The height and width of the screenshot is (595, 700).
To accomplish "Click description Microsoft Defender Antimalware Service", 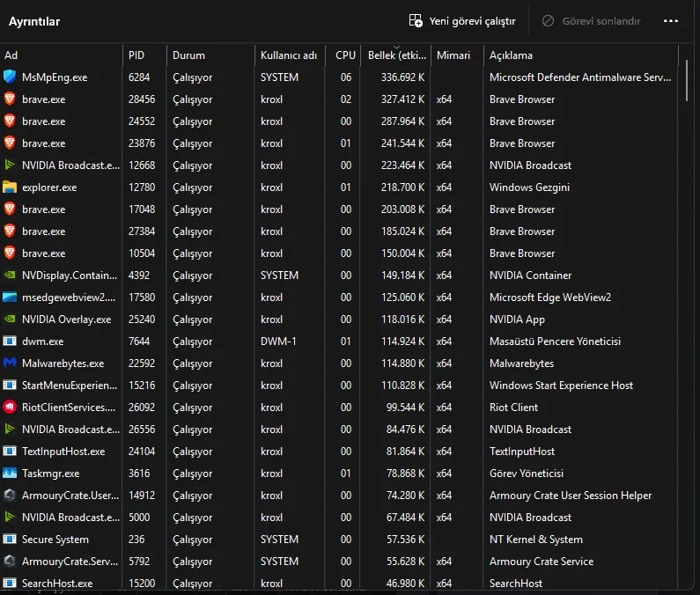I will point(580,77).
